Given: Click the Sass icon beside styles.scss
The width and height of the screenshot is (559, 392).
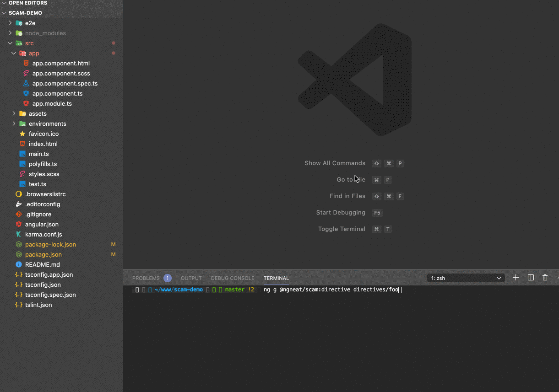Looking at the screenshot, I should pos(22,174).
